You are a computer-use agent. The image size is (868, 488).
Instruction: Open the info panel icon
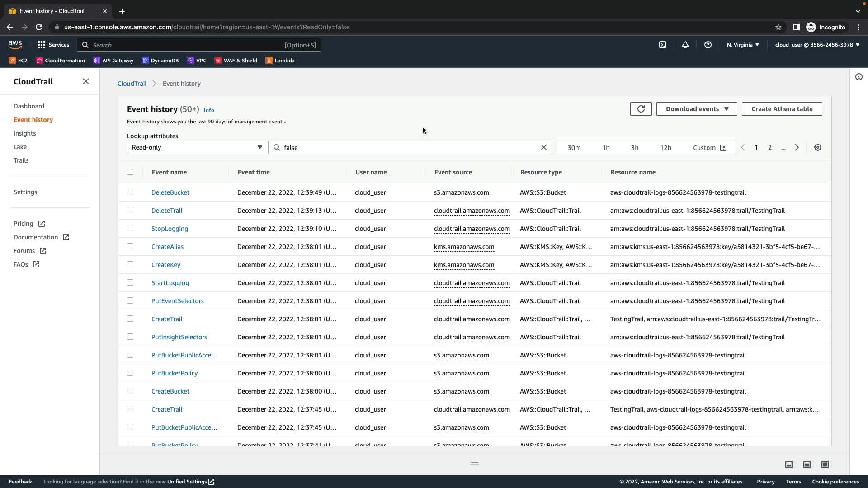tap(859, 77)
